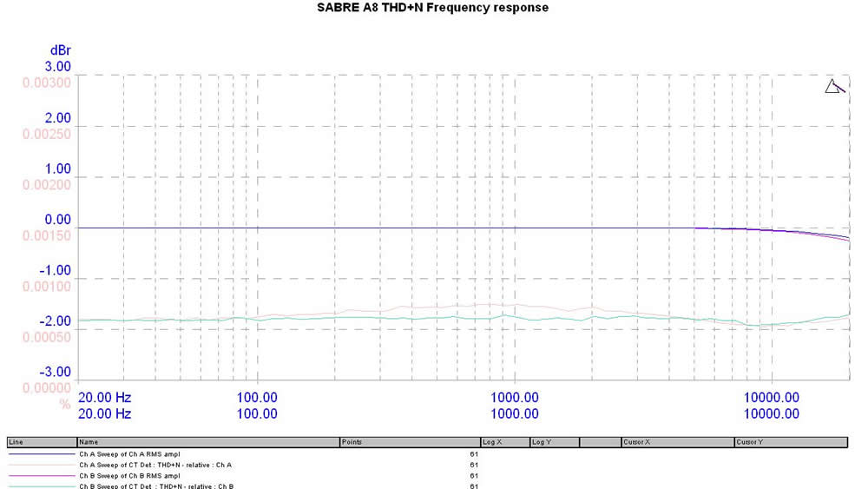Viewport: 868px width, 489px height.
Task: Click the "dBr" axis unit label
Action: 61,50
